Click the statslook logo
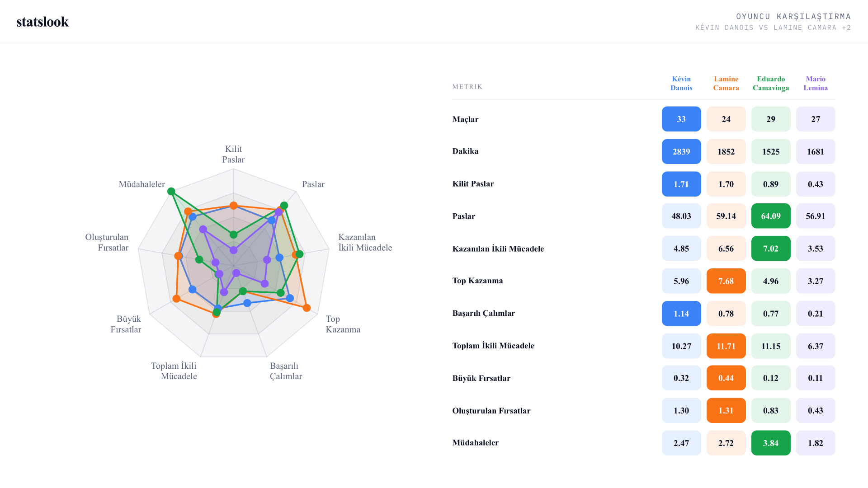 click(42, 22)
